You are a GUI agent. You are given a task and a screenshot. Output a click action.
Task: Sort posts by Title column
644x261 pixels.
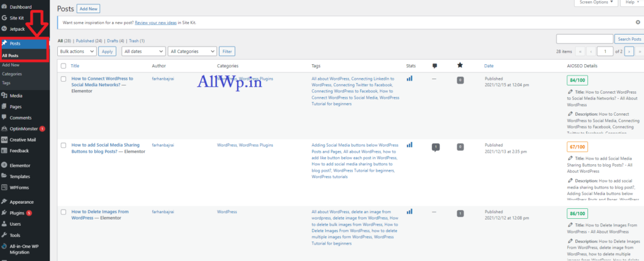coord(75,66)
